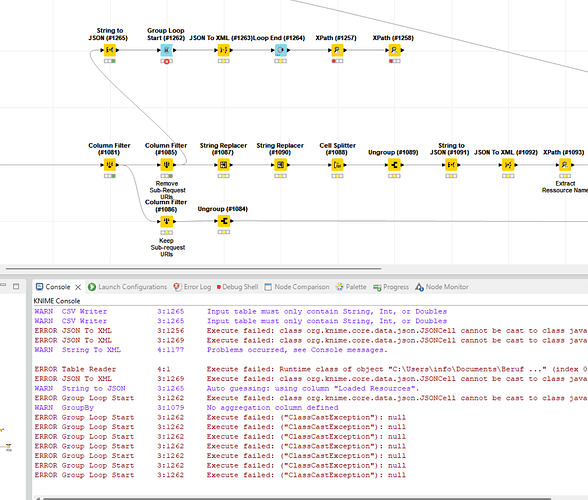Screen dimensions: 588x500
Task: Select the JSON To XML (#1092) node
Action: (508, 165)
